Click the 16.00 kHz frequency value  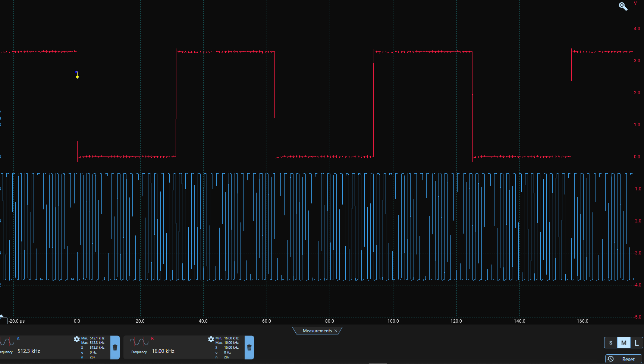point(163,351)
